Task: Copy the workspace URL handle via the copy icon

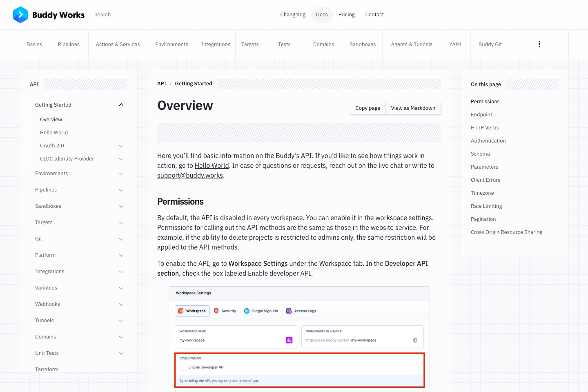Action: click(x=415, y=340)
